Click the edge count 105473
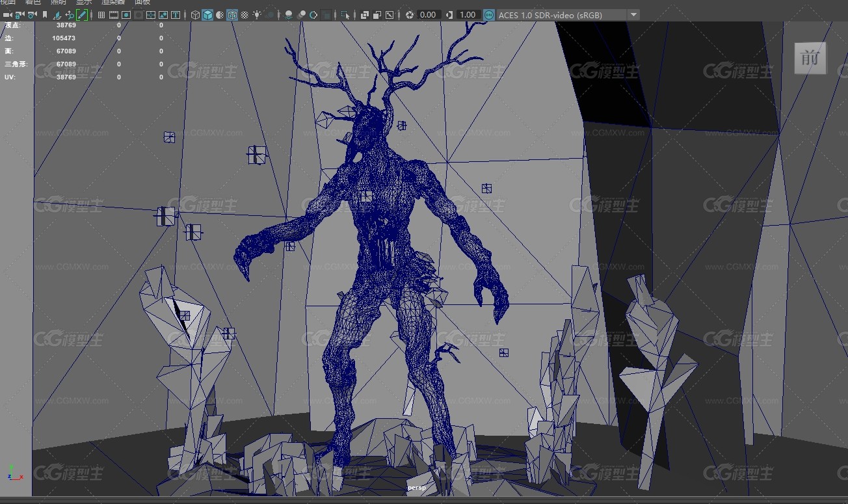The height and width of the screenshot is (504, 848). (x=64, y=38)
